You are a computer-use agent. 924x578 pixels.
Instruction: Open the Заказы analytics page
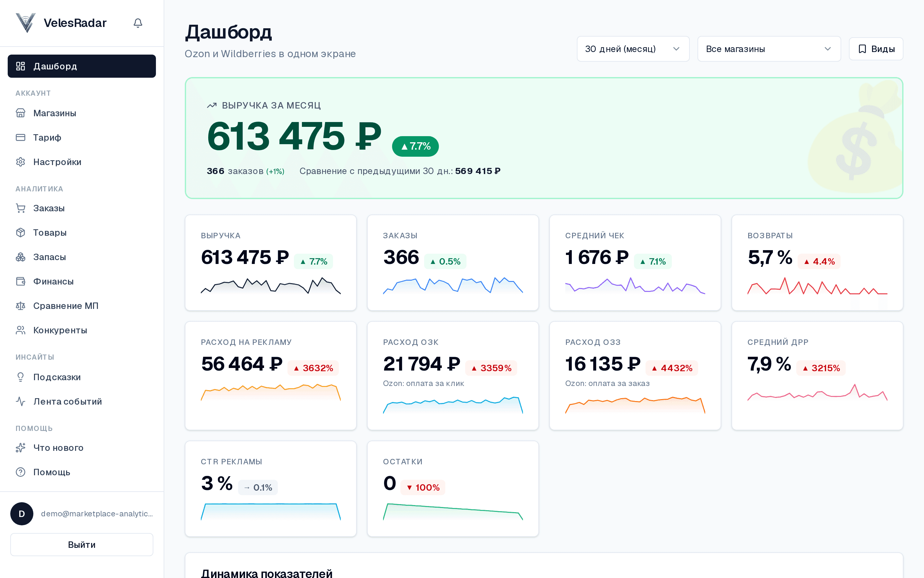point(82,208)
